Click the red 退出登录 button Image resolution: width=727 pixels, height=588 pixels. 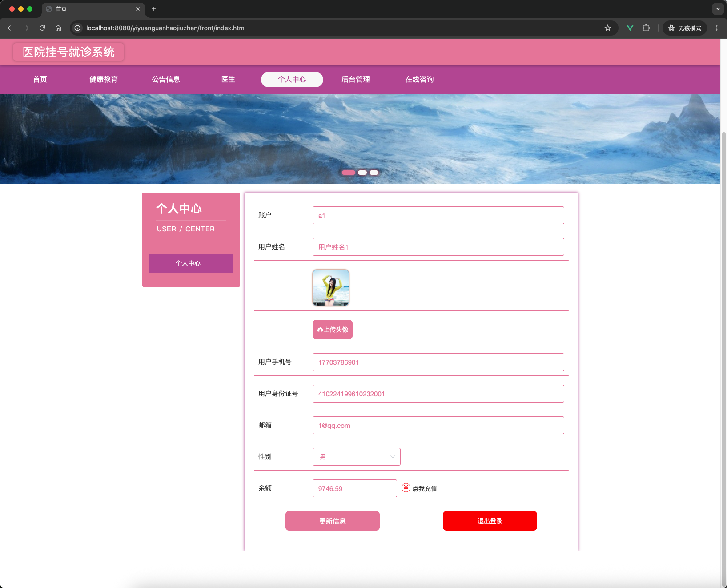click(x=490, y=521)
